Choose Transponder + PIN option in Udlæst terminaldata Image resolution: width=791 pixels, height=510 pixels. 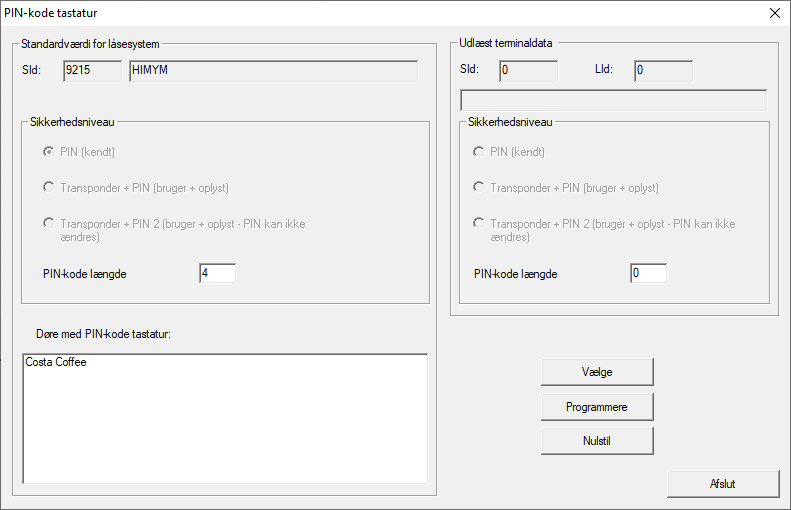479,187
